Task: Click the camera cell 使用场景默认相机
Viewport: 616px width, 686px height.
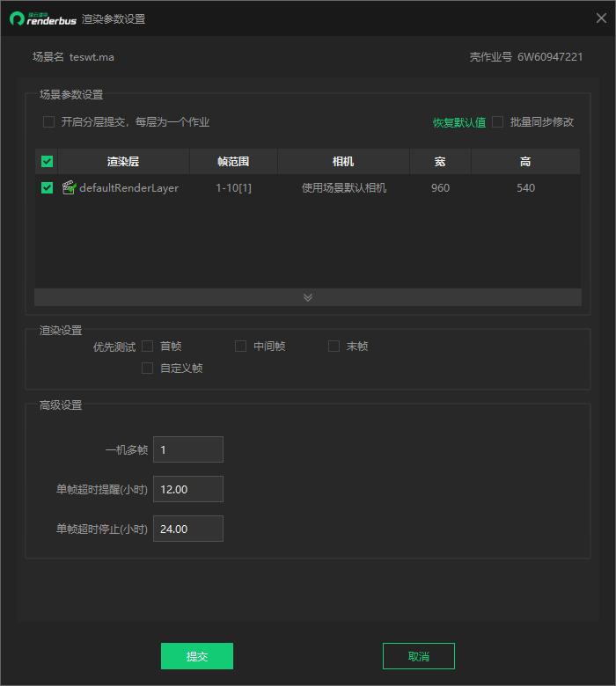Action: 344,187
